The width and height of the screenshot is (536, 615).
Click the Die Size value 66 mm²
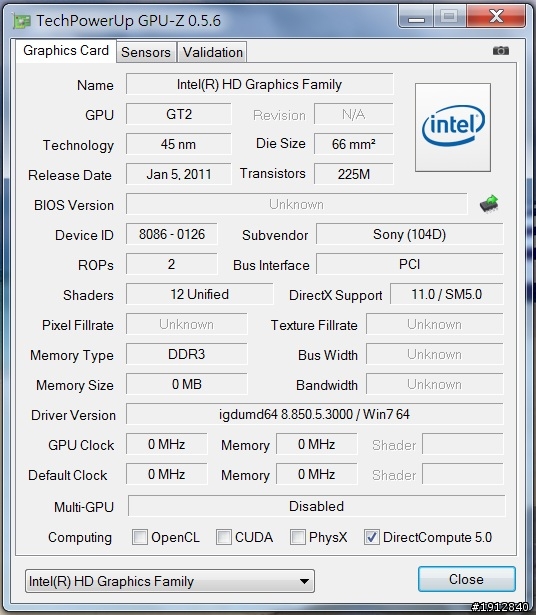pos(354,144)
